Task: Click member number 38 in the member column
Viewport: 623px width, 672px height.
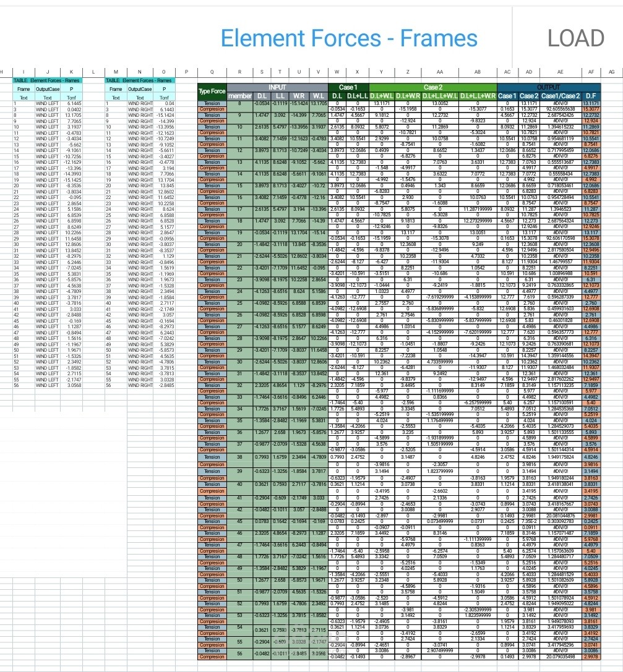Action: (x=239, y=457)
